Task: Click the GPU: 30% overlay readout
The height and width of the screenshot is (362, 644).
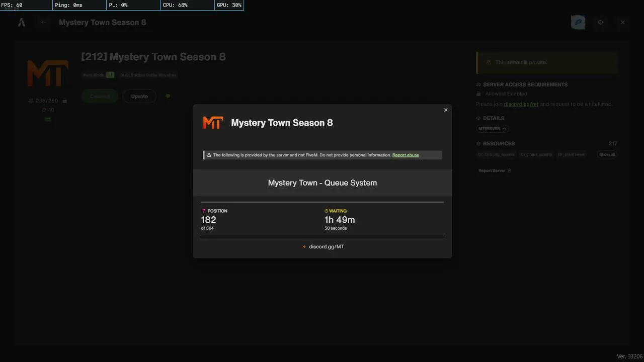Action: (x=229, y=5)
